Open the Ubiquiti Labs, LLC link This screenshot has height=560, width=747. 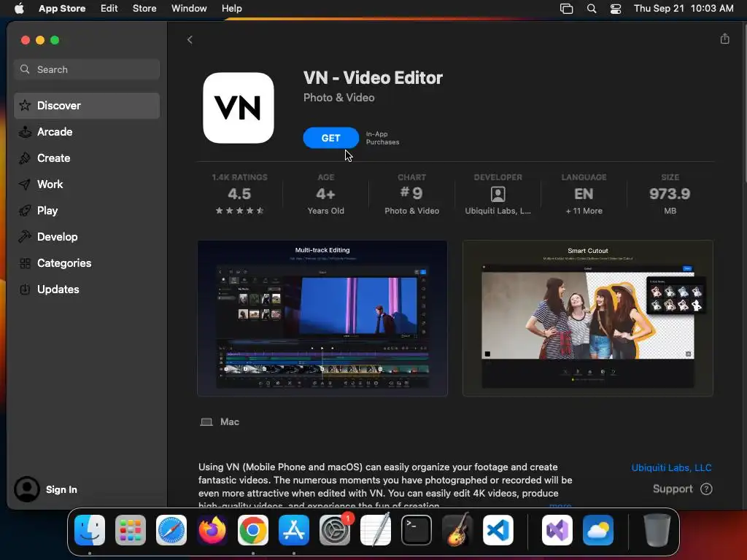point(671,467)
